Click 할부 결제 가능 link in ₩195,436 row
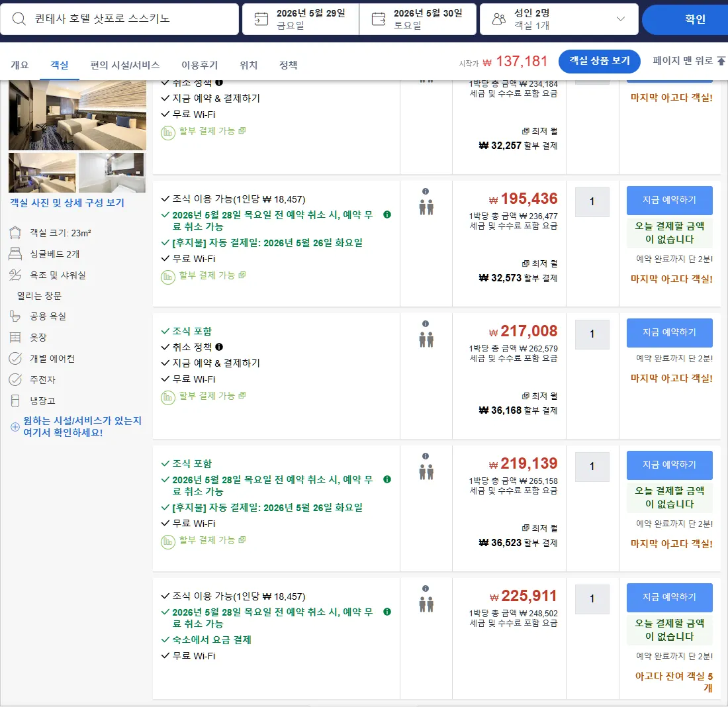Screen dimensions: 728x707 [212, 275]
